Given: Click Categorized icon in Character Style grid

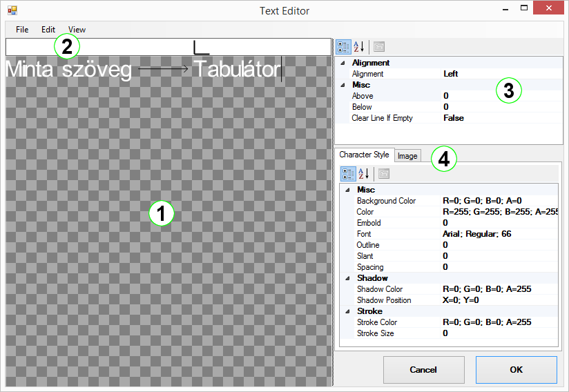Looking at the screenshot, I should pyautogui.click(x=348, y=174).
